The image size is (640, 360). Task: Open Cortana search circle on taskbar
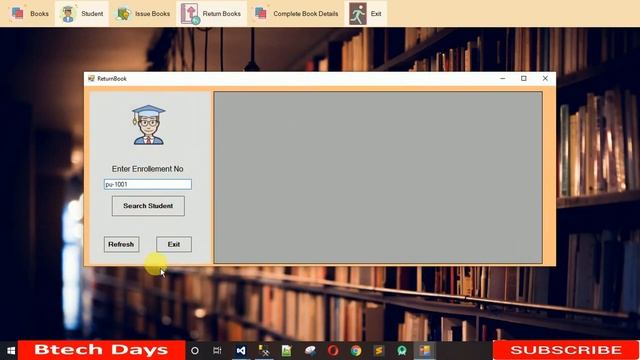[195, 351]
